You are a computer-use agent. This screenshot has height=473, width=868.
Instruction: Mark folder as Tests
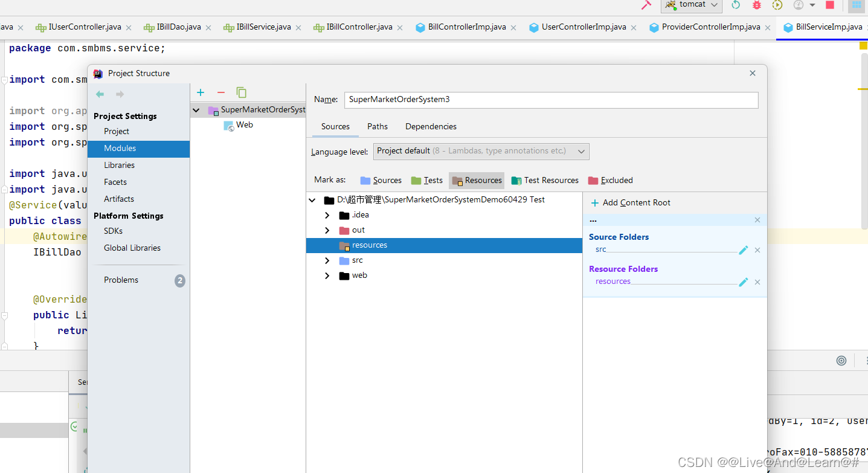(427, 180)
